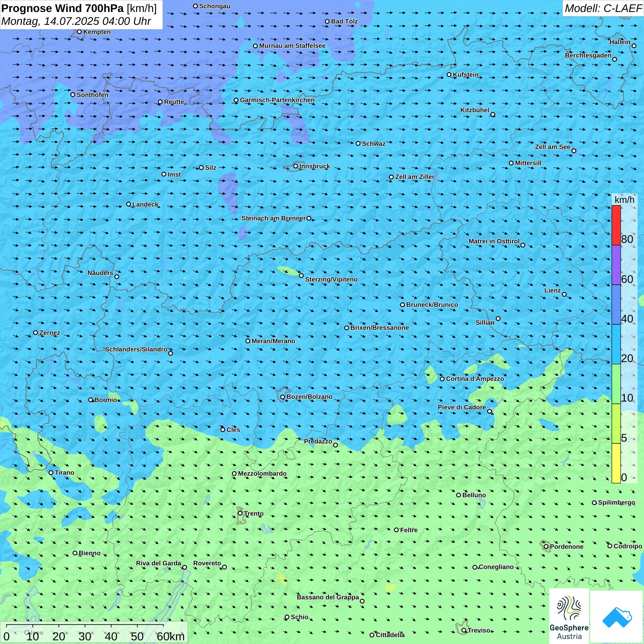
Task: Click the Rovereto label
Action: [x=207, y=563]
